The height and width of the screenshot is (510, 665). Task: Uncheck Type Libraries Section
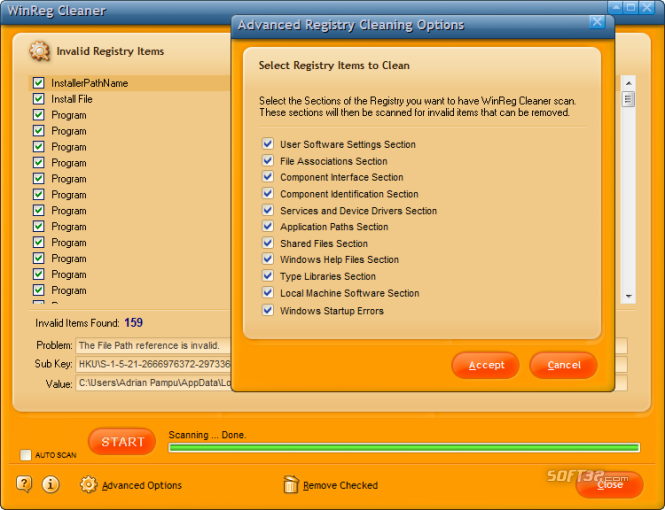(268, 276)
